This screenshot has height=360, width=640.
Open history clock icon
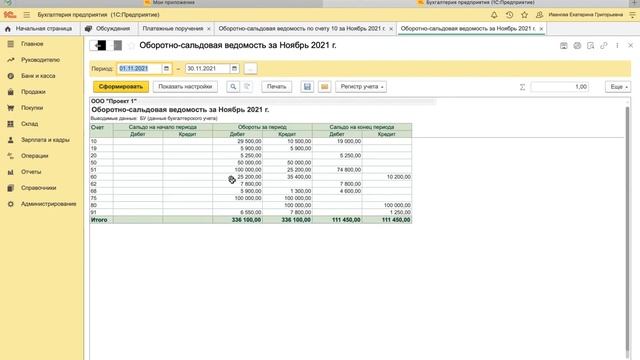[509, 15]
